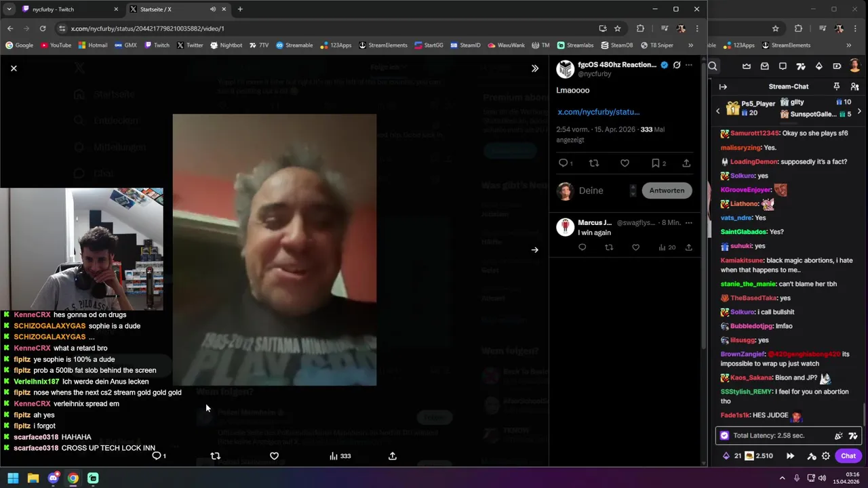Open the 333 views stat below the video
This screenshot has height=488, width=868.
(x=340, y=456)
